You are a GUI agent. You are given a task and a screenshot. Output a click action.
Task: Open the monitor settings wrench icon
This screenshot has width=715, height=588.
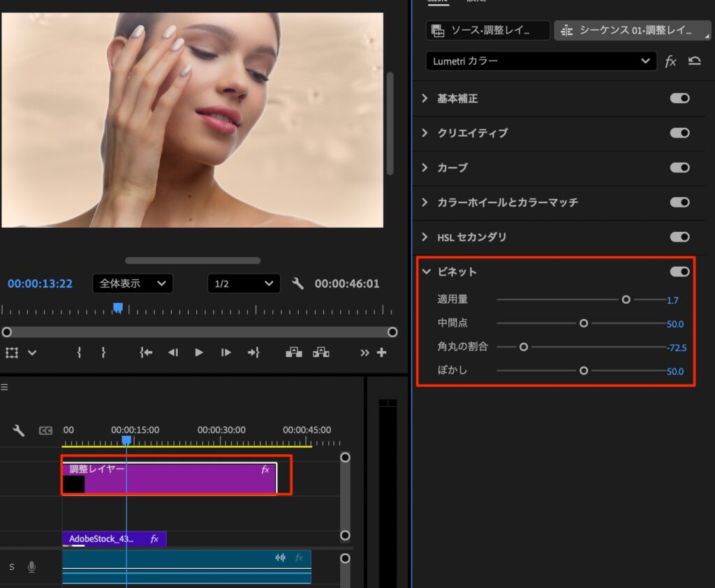[297, 284]
